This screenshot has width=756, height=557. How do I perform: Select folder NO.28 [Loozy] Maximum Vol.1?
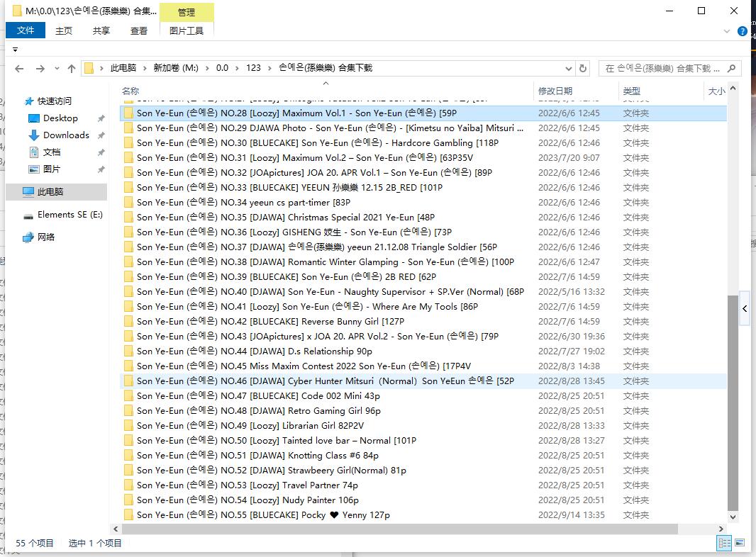(x=423, y=113)
